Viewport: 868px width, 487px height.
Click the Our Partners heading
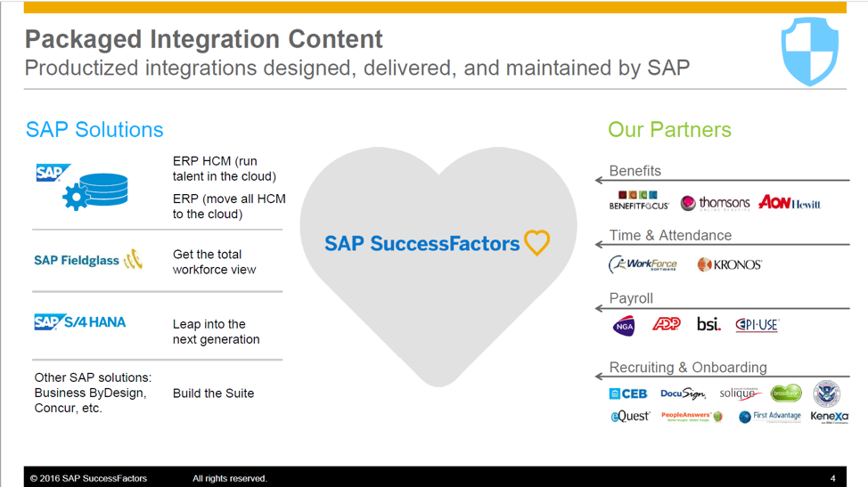669,129
